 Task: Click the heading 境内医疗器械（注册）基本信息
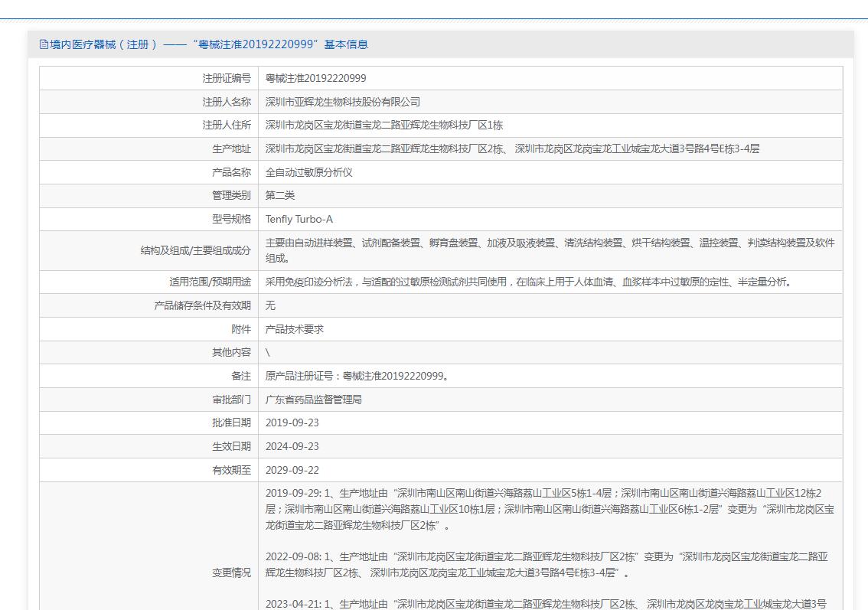tap(209, 44)
